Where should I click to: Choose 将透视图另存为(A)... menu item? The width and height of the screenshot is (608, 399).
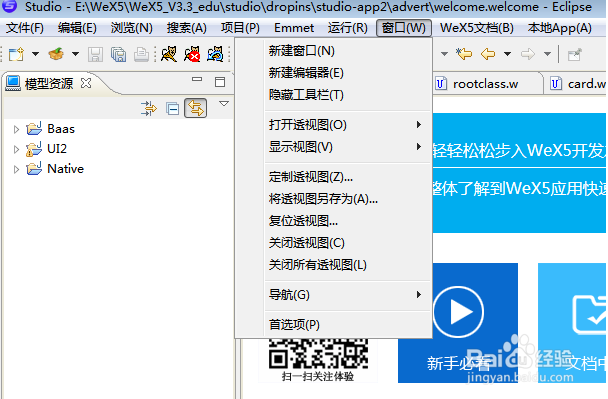[x=333, y=199]
